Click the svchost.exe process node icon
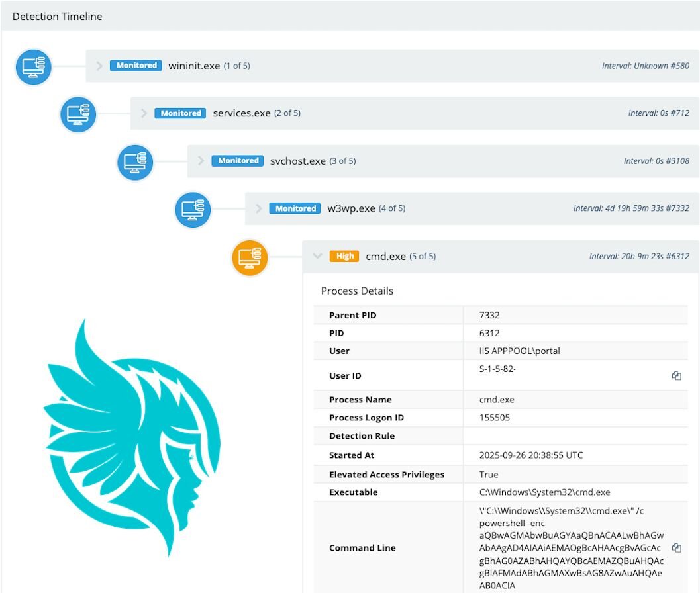Image resolution: width=700 pixels, height=593 pixels. (x=135, y=162)
